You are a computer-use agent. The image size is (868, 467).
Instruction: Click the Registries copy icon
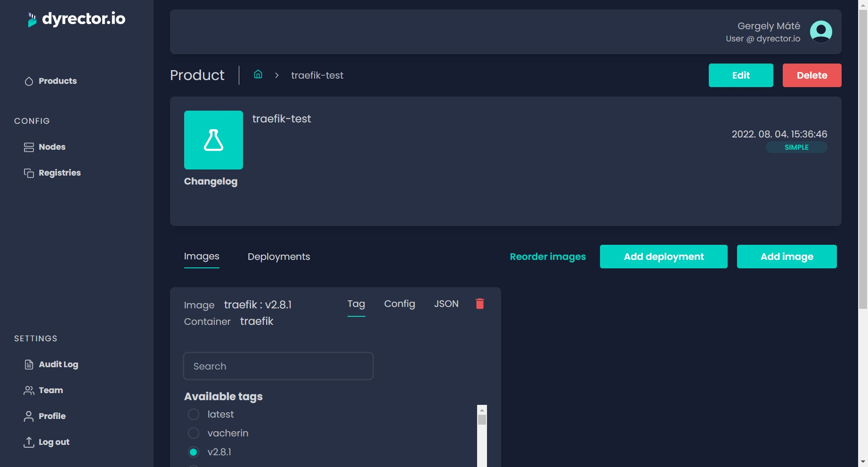(x=29, y=173)
